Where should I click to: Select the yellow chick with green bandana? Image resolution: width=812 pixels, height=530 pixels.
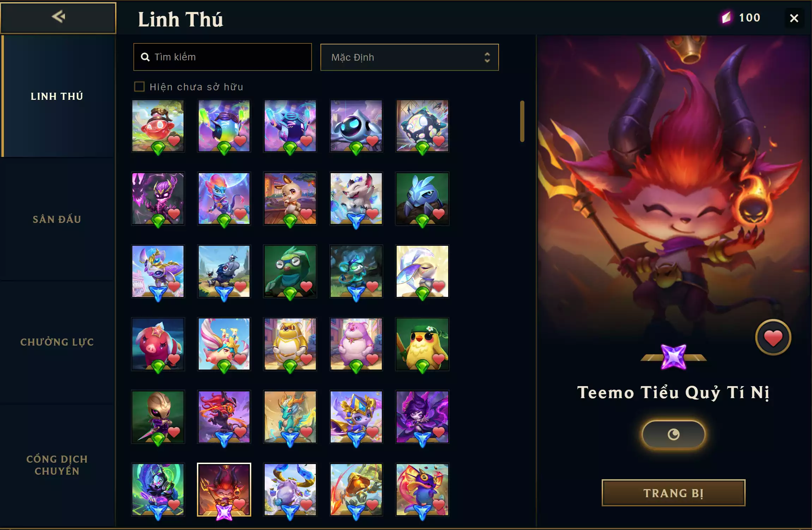tap(422, 344)
